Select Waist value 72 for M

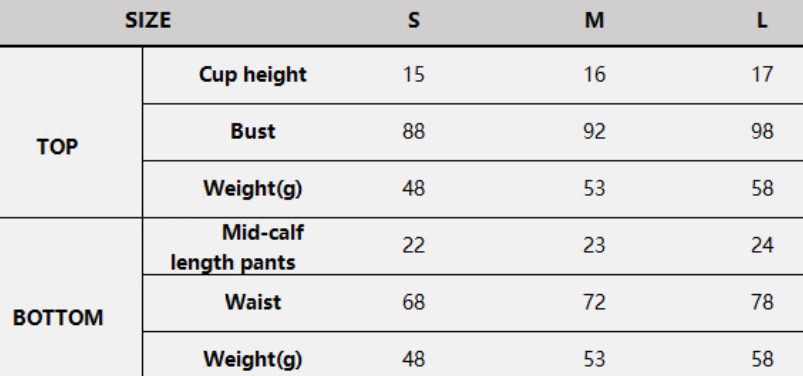pyautogui.click(x=594, y=302)
